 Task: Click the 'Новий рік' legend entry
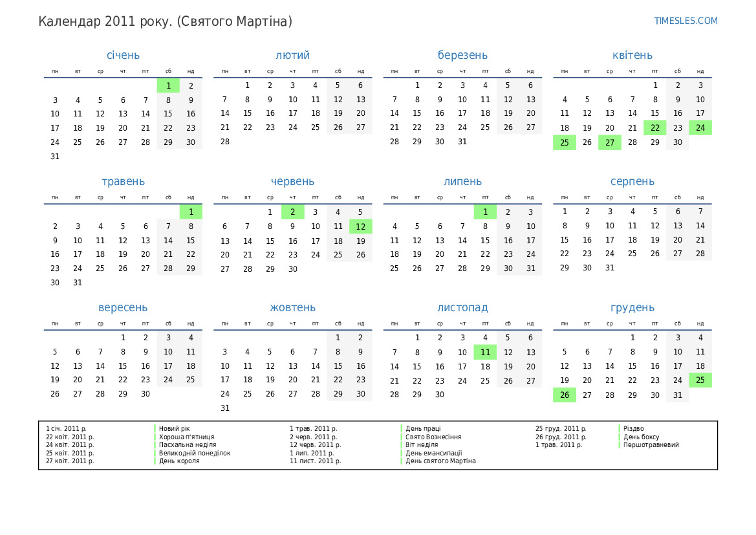[175, 428]
